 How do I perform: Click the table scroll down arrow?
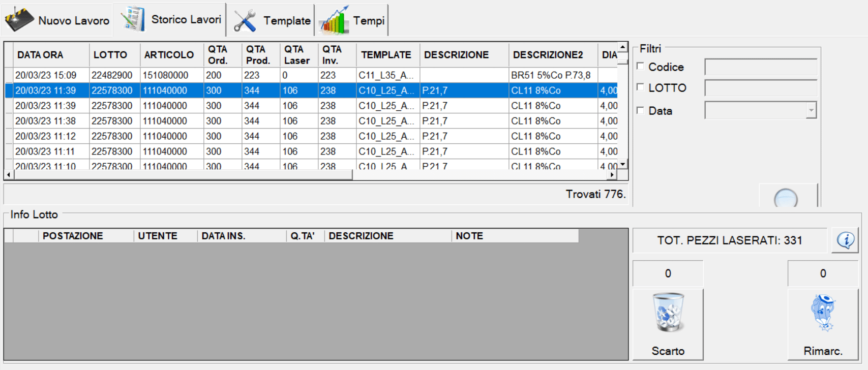(x=623, y=164)
